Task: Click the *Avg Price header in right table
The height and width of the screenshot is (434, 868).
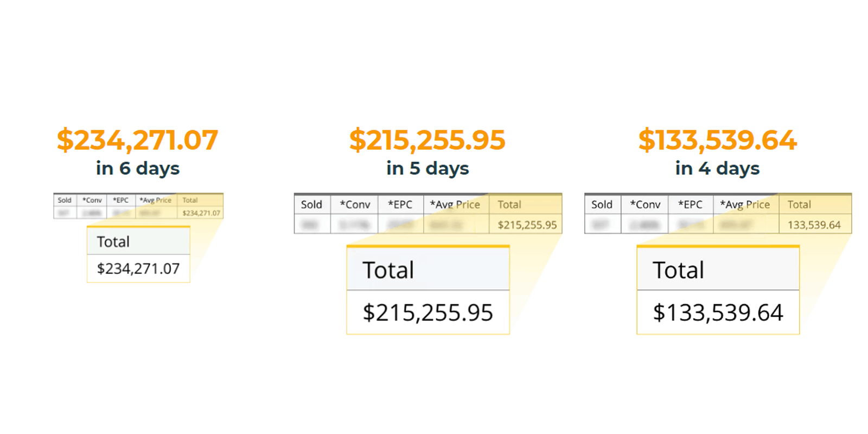Action: (745, 205)
